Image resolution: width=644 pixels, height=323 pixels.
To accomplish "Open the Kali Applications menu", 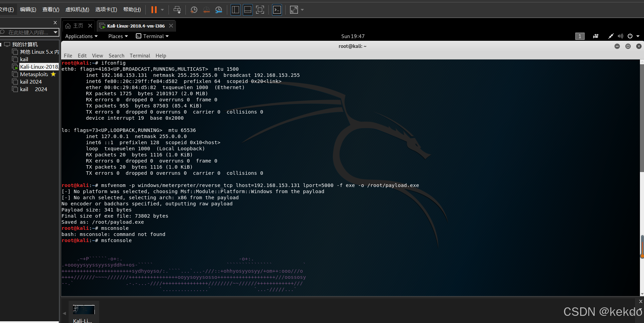I will pos(82,36).
